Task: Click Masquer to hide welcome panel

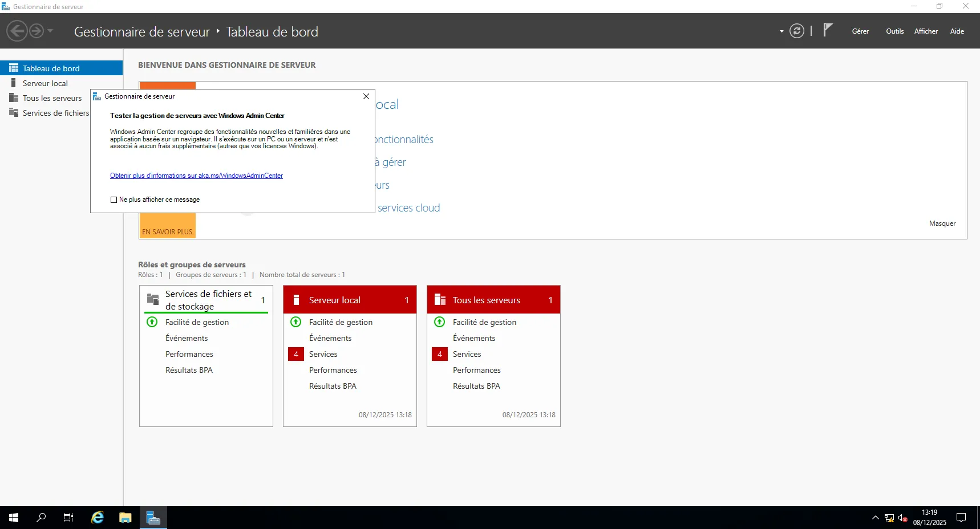Action: click(942, 223)
